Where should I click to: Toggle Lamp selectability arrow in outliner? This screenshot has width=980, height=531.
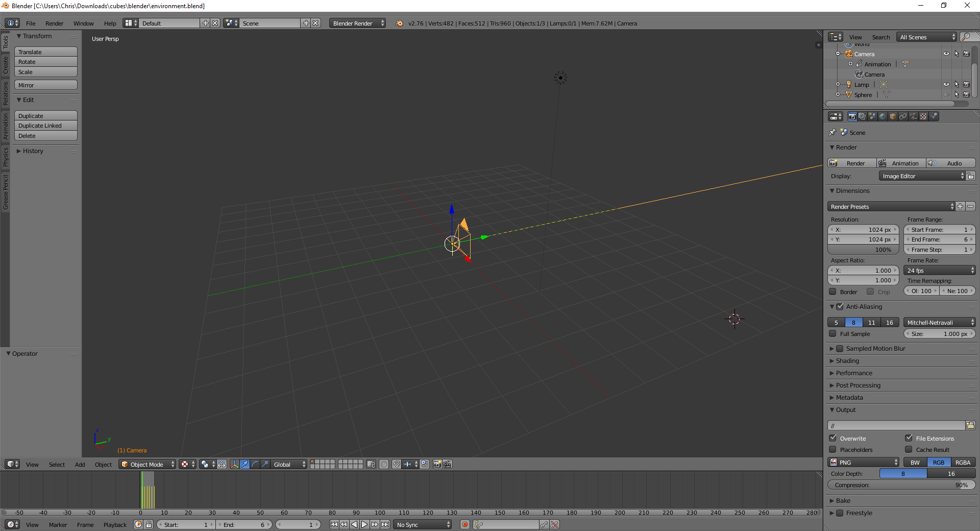[957, 84]
